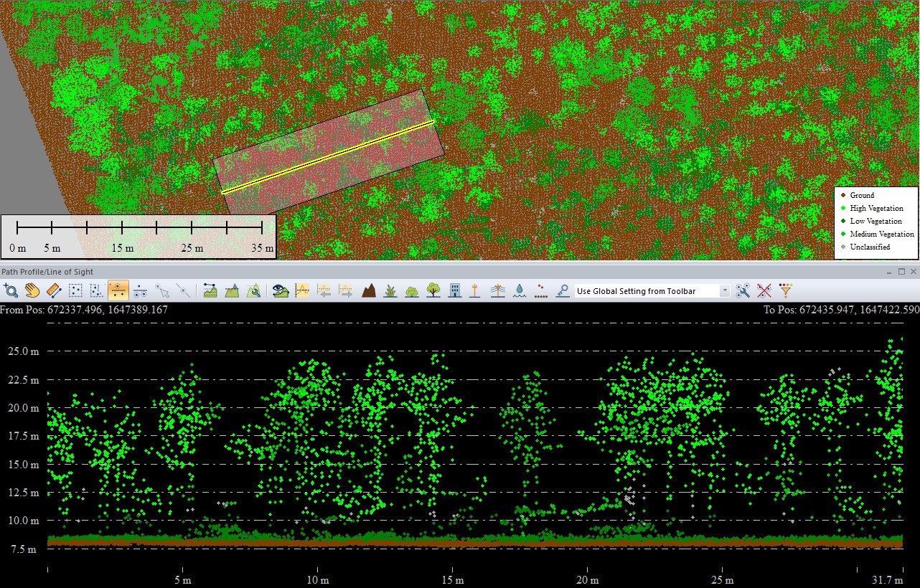
Task: Toggle the highlighted select-points-near-line tool
Action: point(118,290)
